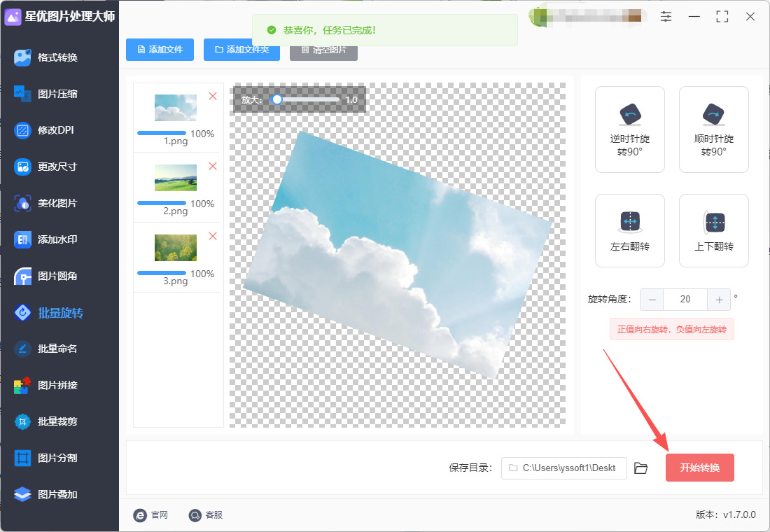Click the 图片拼接 image stitching icon
770x532 pixels.
pos(22,385)
